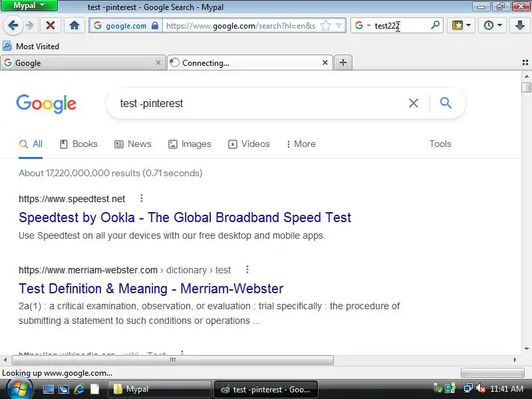This screenshot has width=532, height=399.
Task: Run toolbar search with the magnifier icon
Action: coord(435,25)
